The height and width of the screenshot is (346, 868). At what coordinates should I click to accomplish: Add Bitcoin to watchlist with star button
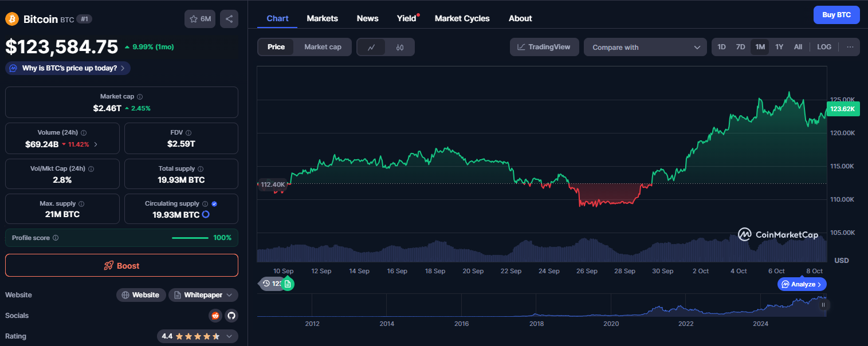click(x=199, y=19)
